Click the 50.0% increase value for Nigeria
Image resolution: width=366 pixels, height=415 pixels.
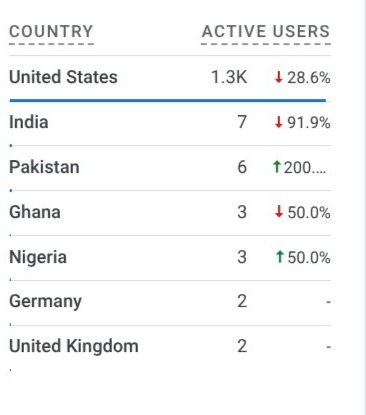tap(309, 257)
